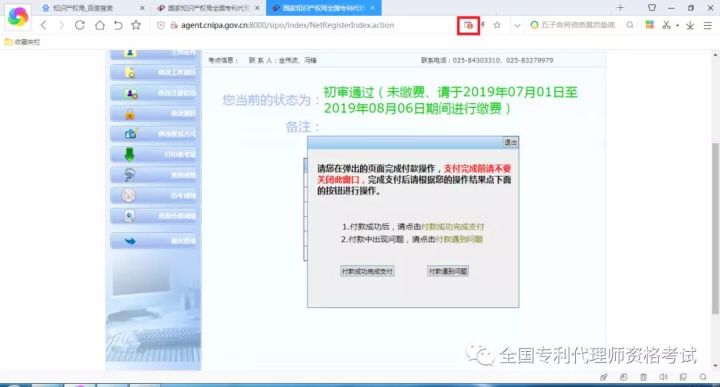The height and width of the screenshot is (387, 720).
Task: Open a new tab with plus button
Action: [620, 8]
